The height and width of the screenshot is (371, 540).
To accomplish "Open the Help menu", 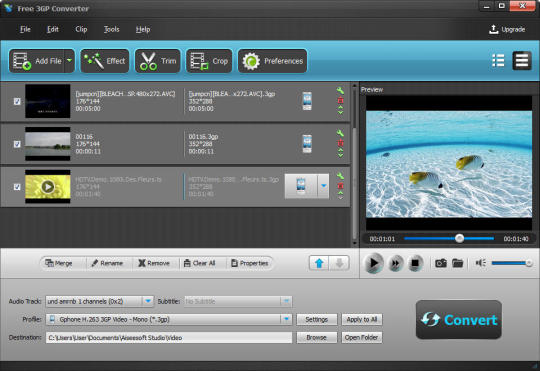I will tap(143, 29).
